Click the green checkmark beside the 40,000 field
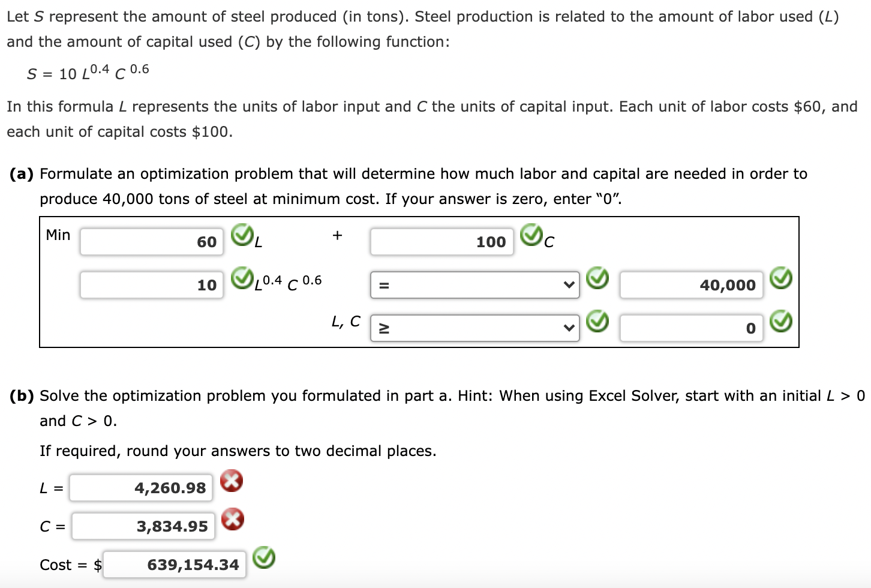 click(781, 279)
